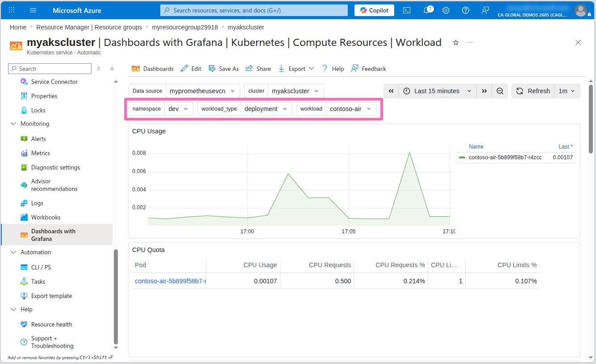
Task: Open CLI / PS under Automation
Action: [41, 267]
